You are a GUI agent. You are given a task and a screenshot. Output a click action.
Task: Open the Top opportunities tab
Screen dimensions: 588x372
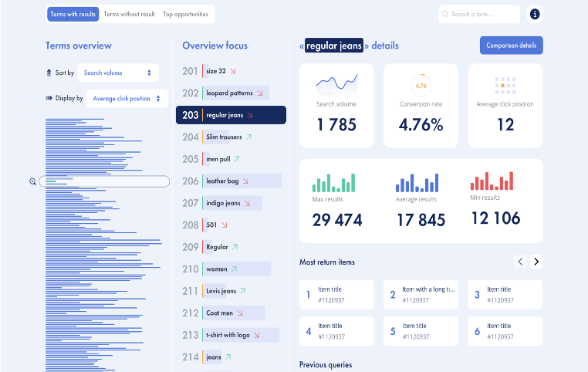(185, 14)
